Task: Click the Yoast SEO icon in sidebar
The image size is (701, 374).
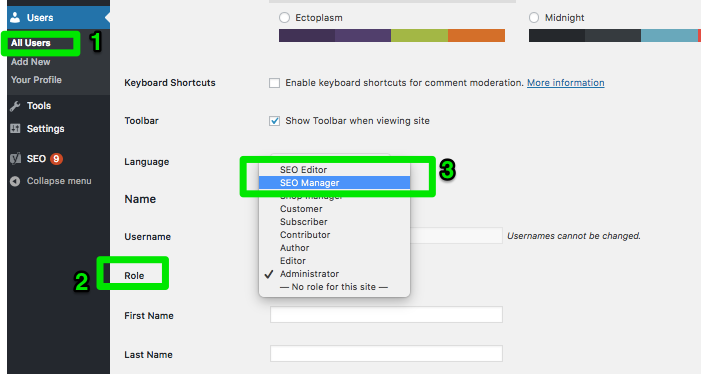Action: pos(15,159)
